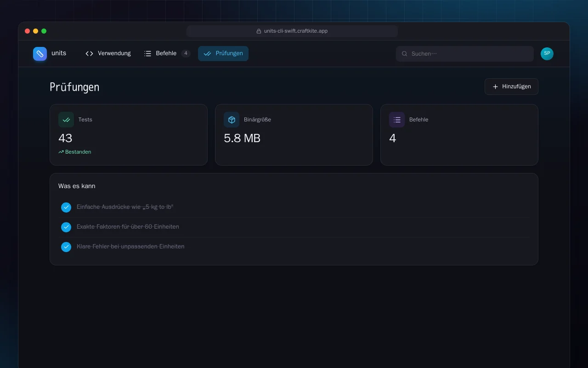Click the units app logo icon
Viewport: 588px width, 368px height.
(x=40, y=54)
